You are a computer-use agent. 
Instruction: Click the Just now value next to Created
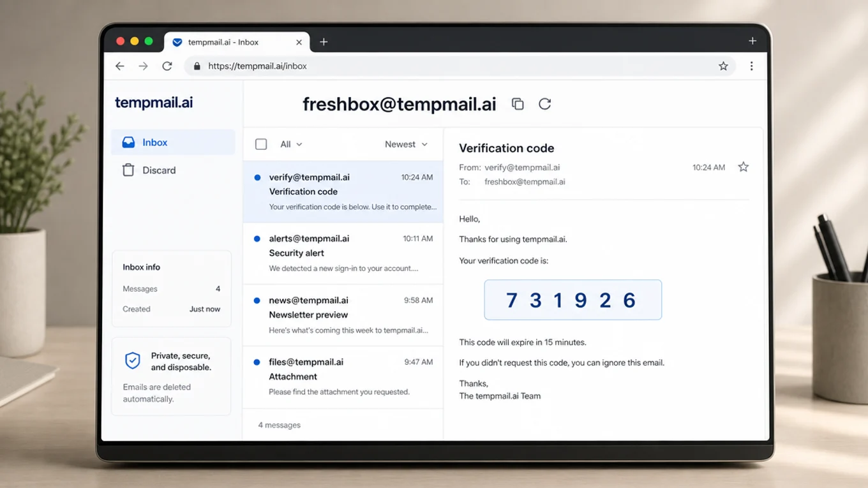pos(205,309)
